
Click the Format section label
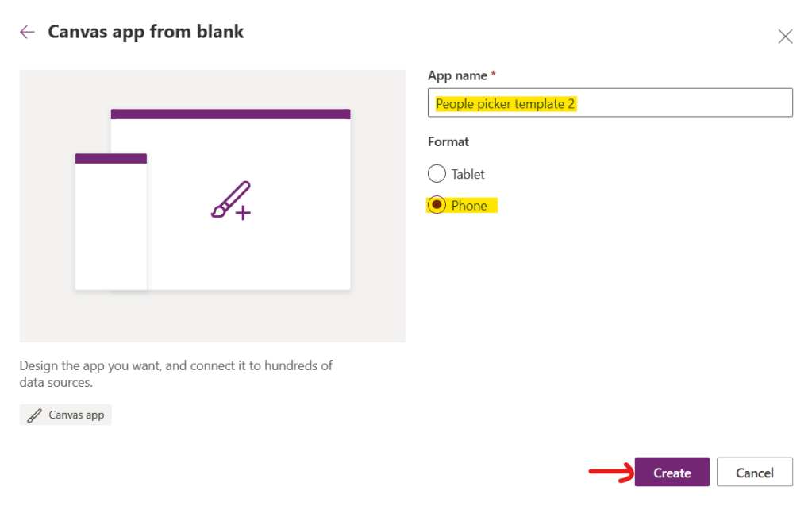pyautogui.click(x=448, y=141)
